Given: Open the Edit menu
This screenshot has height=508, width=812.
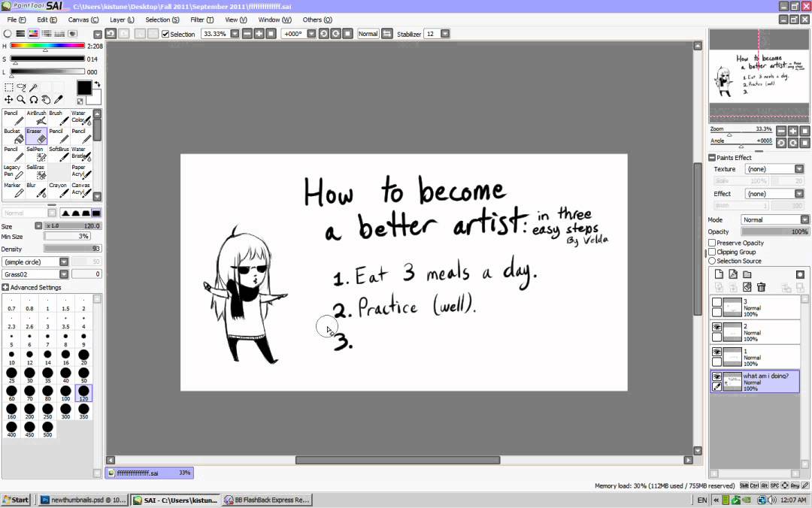Looking at the screenshot, I should [x=47, y=20].
